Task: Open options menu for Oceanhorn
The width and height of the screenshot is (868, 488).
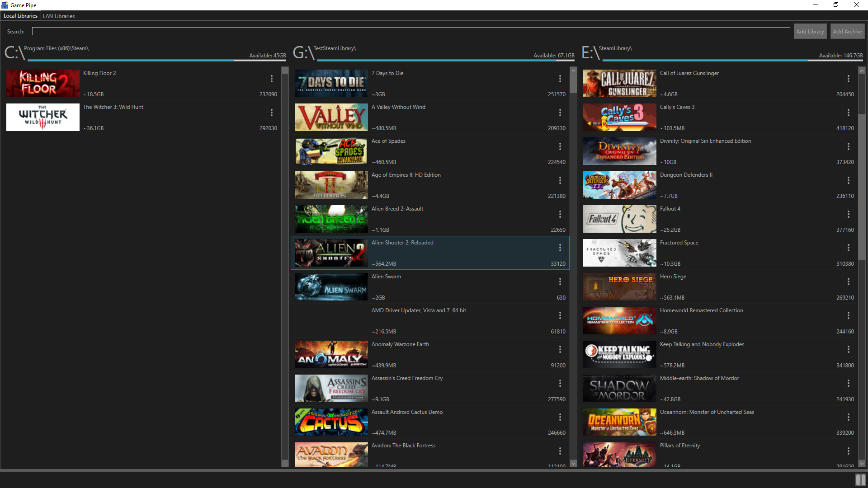Action: coord(848,417)
